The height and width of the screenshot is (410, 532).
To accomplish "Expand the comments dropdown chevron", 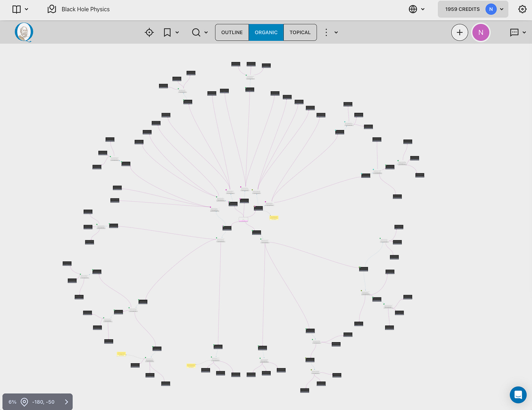I will click(x=524, y=32).
